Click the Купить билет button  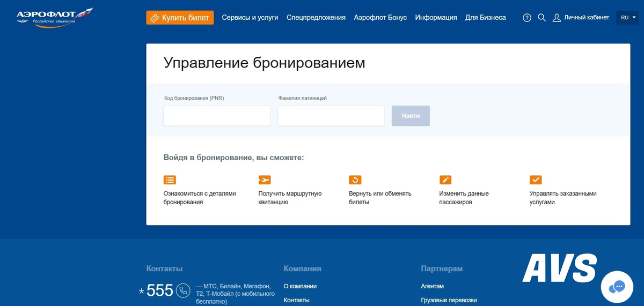click(x=180, y=18)
